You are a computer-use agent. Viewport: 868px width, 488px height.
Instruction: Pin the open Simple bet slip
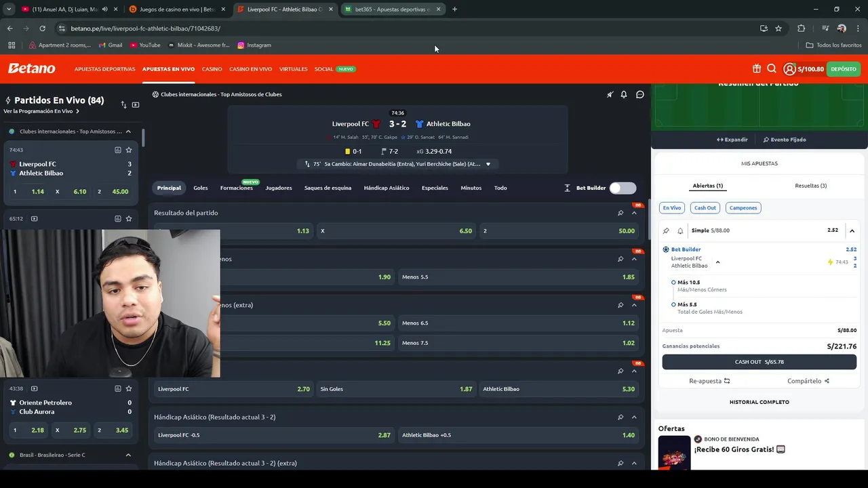pyautogui.click(x=666, y=230)
